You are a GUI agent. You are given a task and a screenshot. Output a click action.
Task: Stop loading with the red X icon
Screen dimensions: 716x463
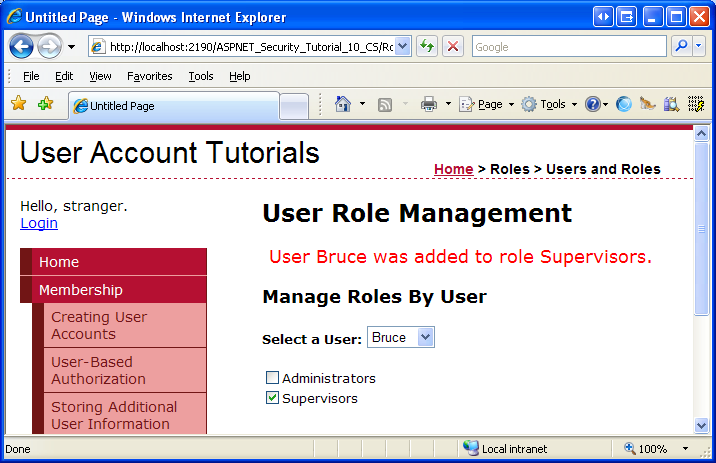point(453,46)
